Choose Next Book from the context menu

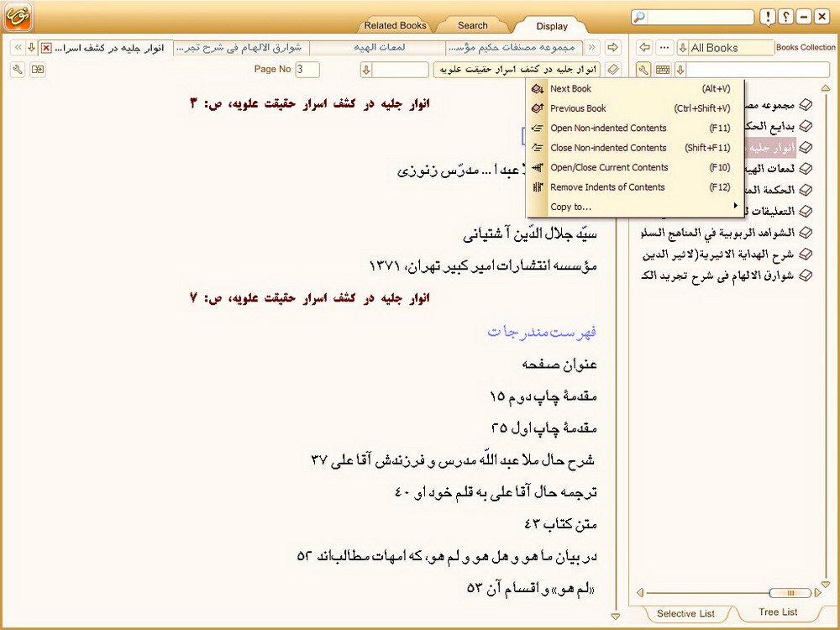click(570, 88)
